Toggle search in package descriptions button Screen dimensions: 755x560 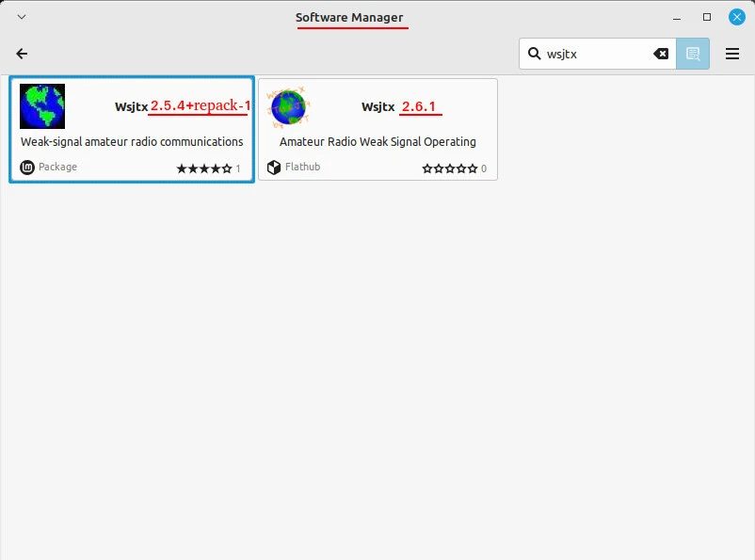pos(693,55)
